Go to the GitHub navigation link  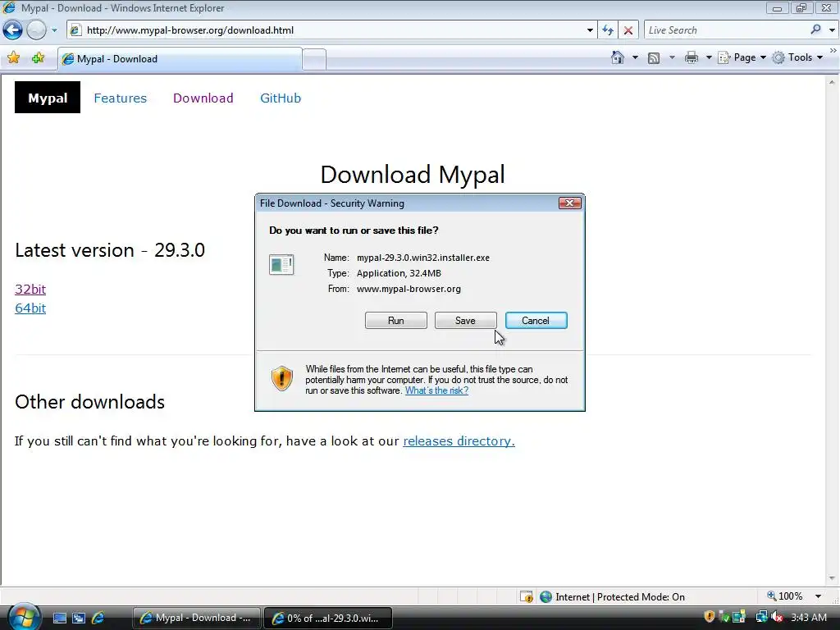[x=281, y=98]
